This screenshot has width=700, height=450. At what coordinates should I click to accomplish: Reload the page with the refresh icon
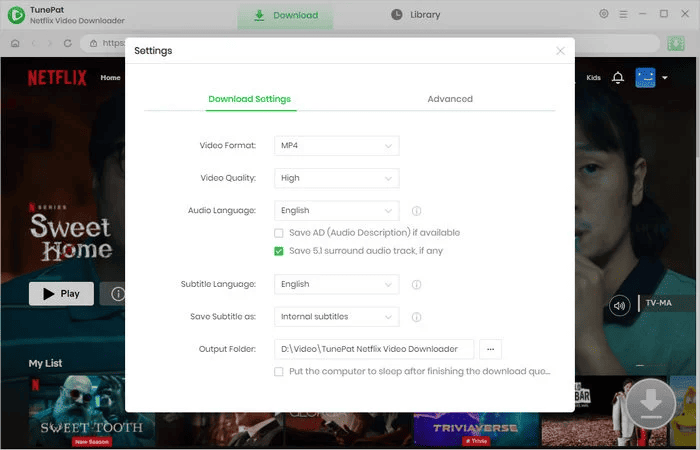pyautogui.click(x=69, y=43)
